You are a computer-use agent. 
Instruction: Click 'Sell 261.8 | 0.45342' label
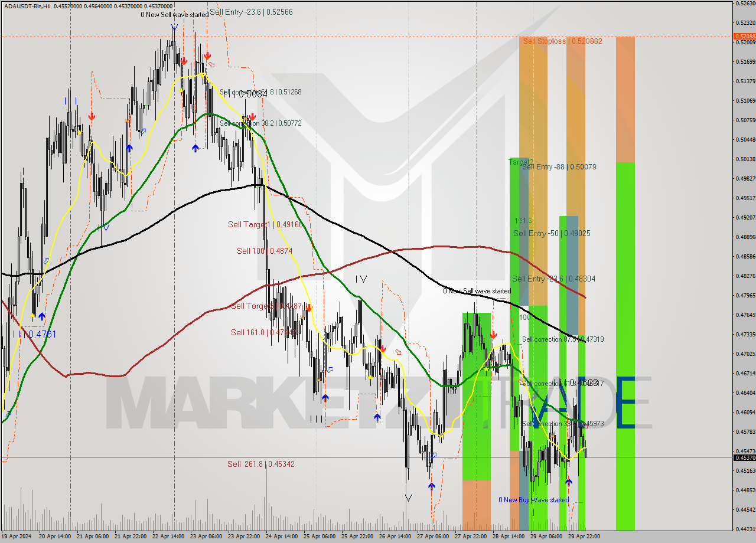(x=261, y=464)
